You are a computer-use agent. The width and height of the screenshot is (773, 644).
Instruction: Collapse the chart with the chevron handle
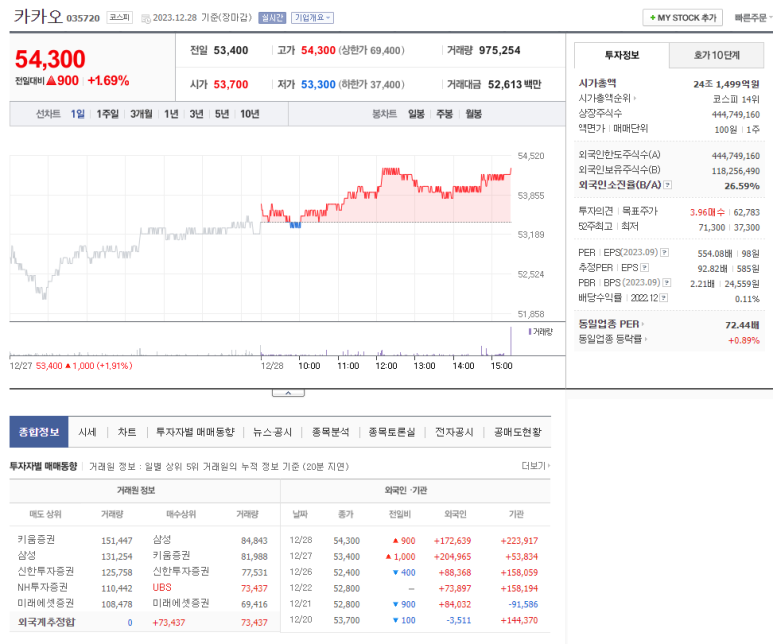click(288, 393)
